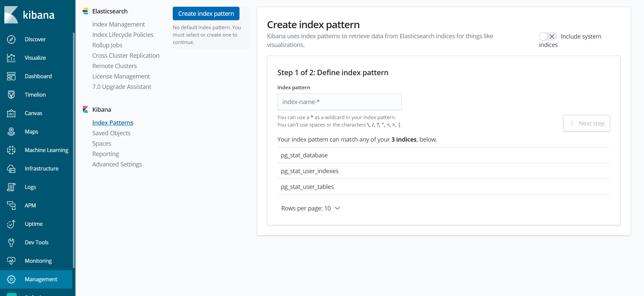Go to Management label in sidebar

41,279
